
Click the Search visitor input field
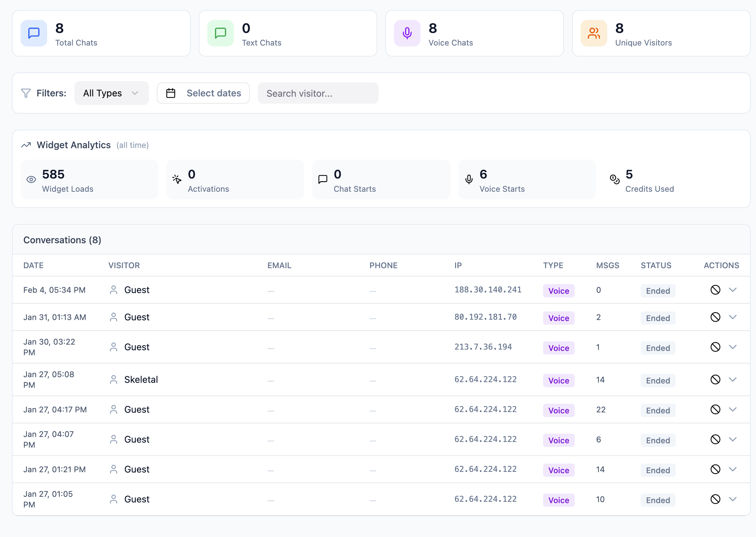[318, 93]
